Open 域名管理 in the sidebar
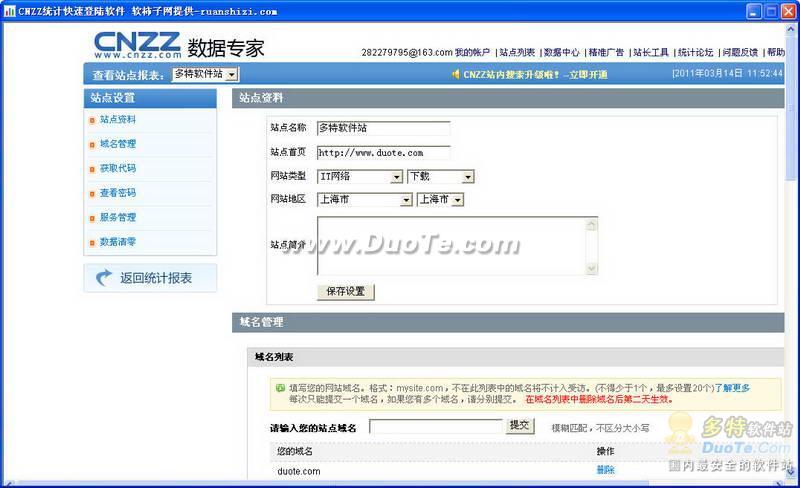Image resolution: width=800 pixels, height=488 pixels. 118,144
